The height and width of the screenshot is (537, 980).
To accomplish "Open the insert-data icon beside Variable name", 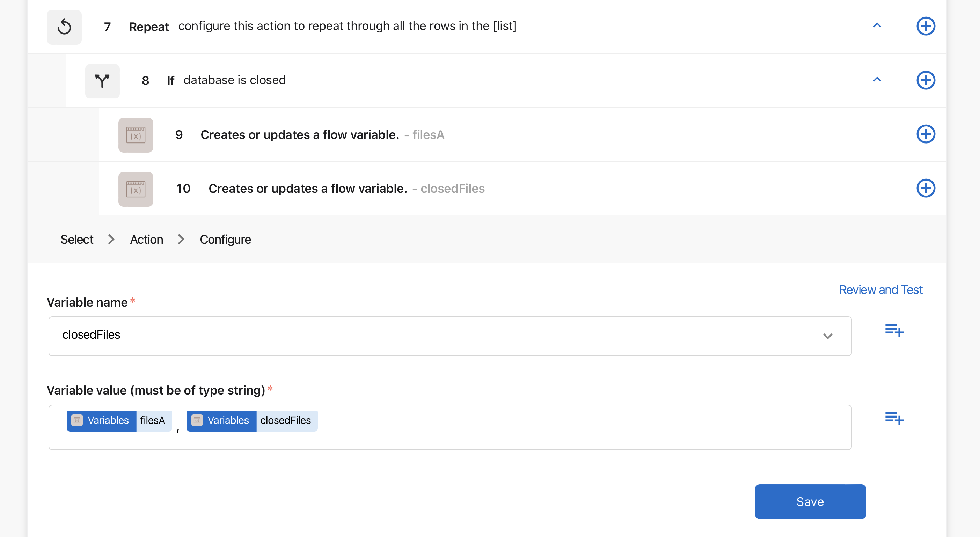I will tap(894, 330).
